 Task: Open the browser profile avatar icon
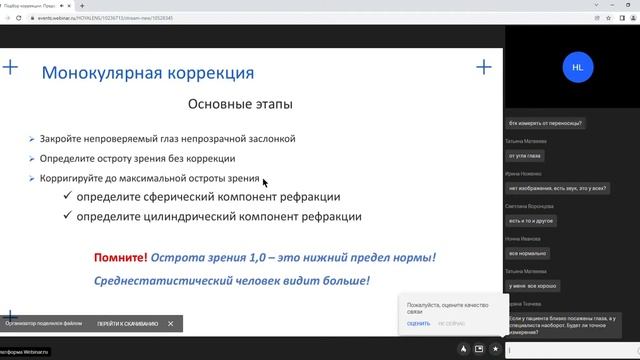point(633,18)
